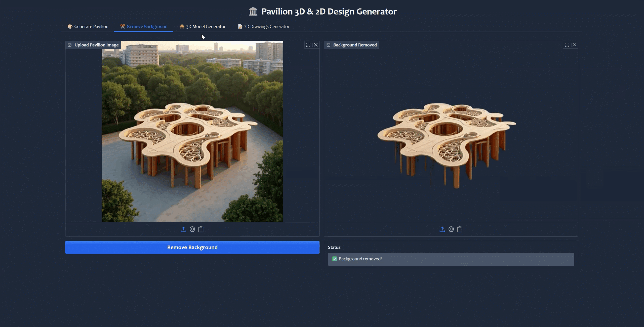The image size is (644, 327).
Task: Click the uploaded pavilion photo
Action: point(192,132)
